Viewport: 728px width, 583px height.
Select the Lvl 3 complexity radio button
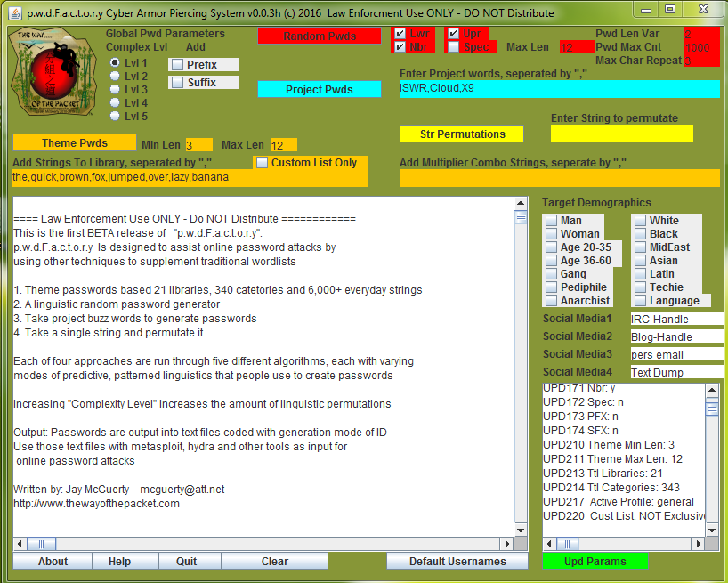(115, 89)
